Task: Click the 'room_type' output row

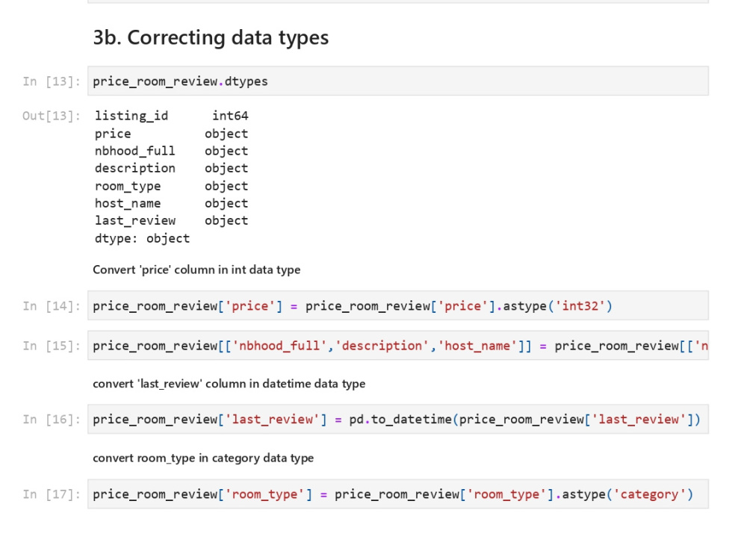Action: [172, 186]
